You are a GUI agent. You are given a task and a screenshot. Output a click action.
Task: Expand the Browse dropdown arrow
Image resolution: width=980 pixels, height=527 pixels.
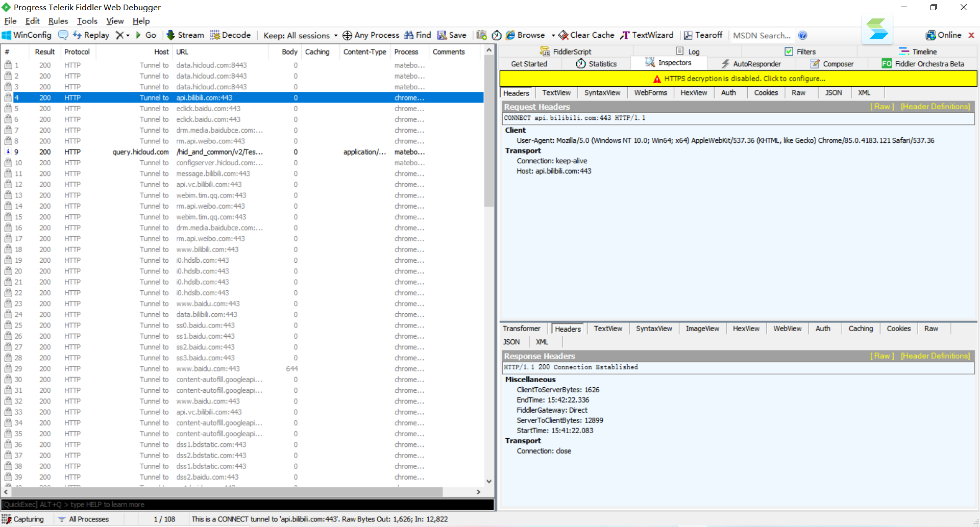[553, 35]
